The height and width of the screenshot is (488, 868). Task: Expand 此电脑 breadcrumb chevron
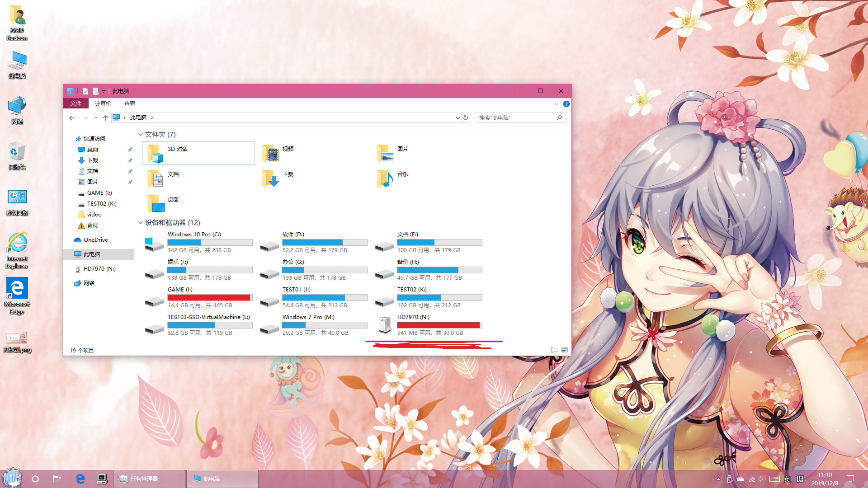(152, 117)
